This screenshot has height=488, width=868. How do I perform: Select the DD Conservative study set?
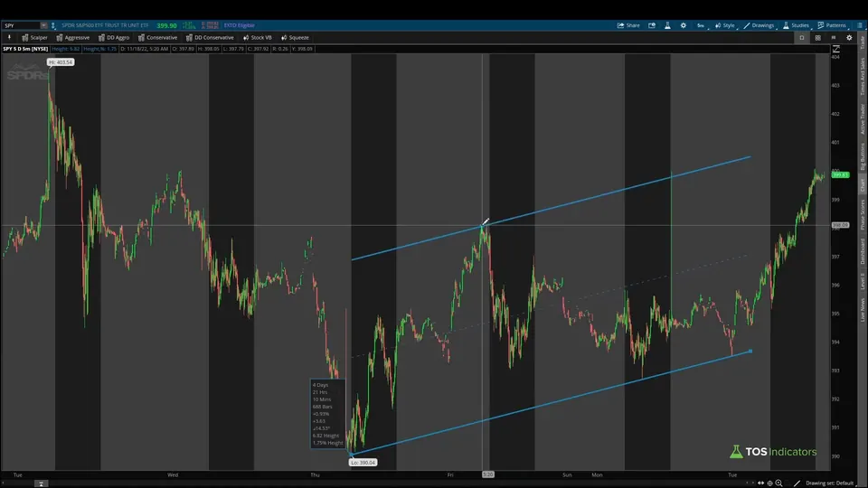(x=210, y=38)
